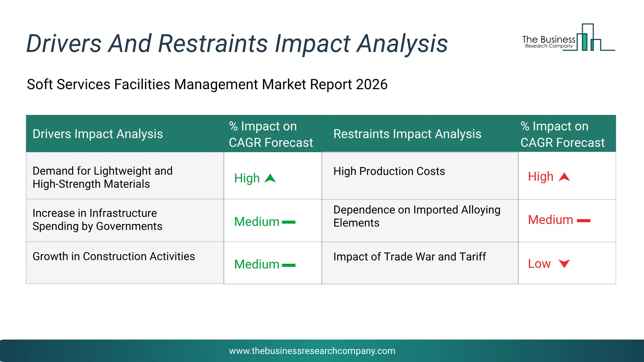Click green dash beside Construction Activities Medium
The height and width of the screenshot is (362, 644).
(x=289, y=265)
